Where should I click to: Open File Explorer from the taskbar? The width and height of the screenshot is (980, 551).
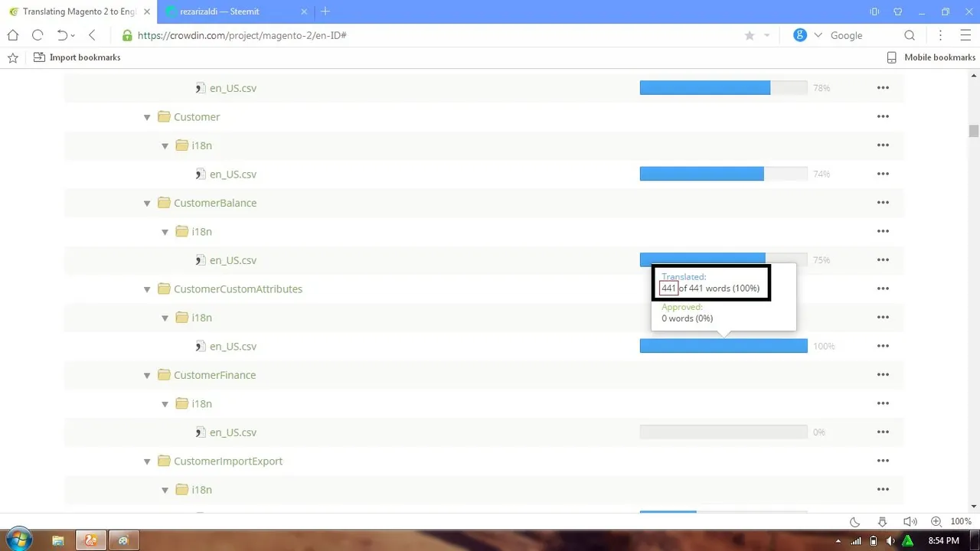pos(58,540)
